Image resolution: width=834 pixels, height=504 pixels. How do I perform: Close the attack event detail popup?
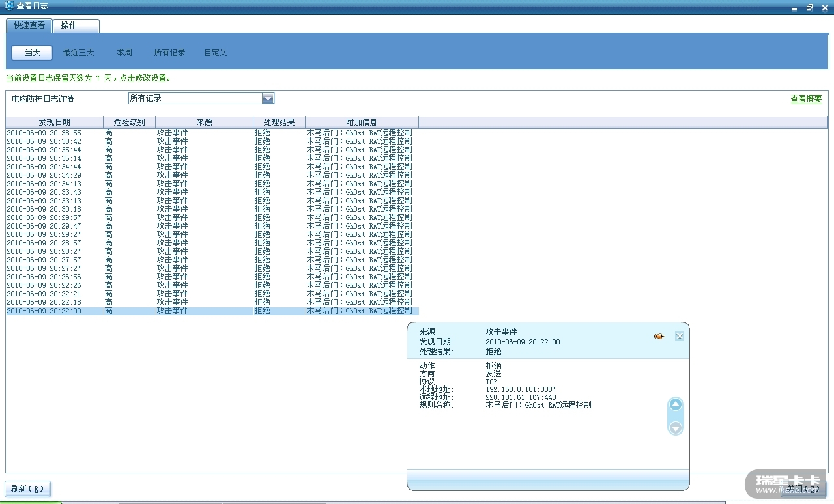point(679,336)
